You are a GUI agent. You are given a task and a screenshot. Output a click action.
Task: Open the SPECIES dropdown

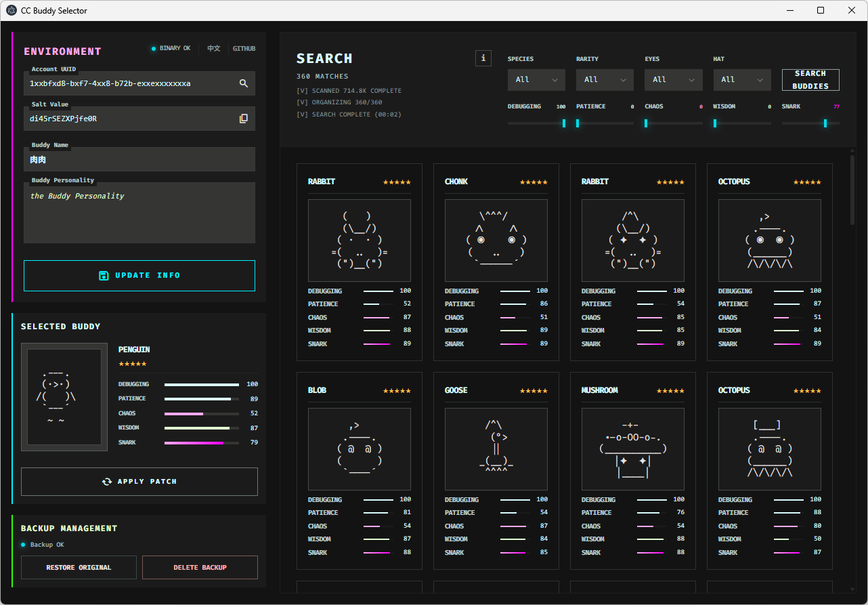(536, 79)
